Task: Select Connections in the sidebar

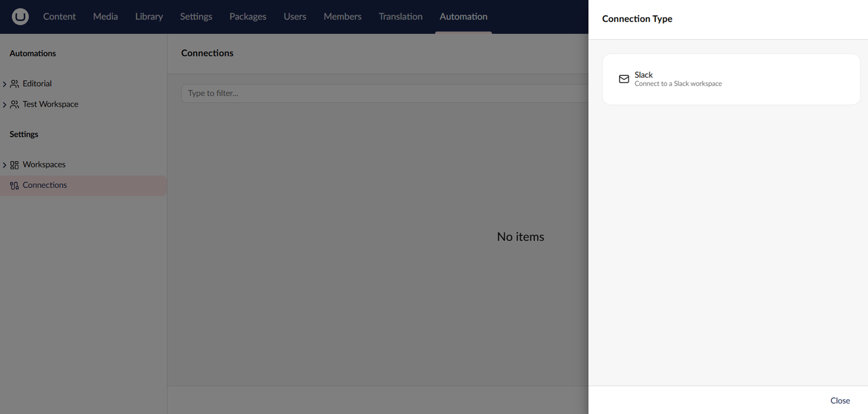Action: click(84, 185)
